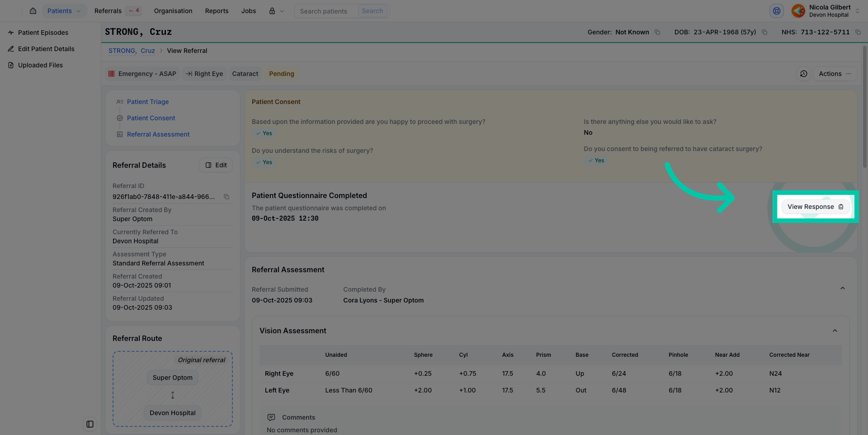Open the Reports menu
The image size is (868, 435).
[x=217, y=11]
